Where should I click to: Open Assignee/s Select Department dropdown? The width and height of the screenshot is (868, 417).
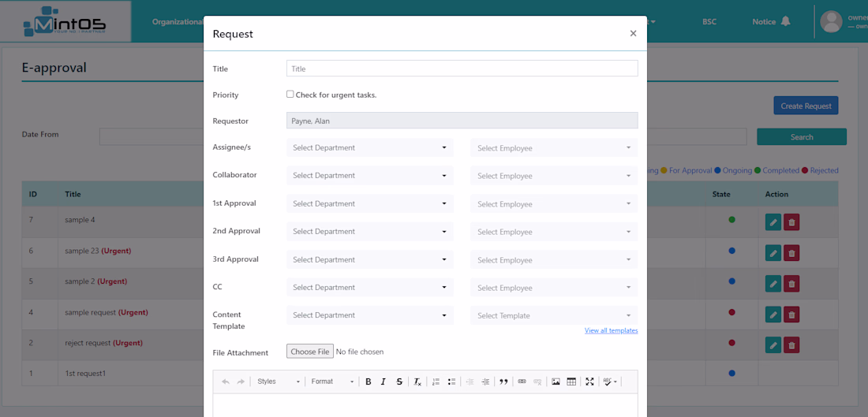coord(370,147)
